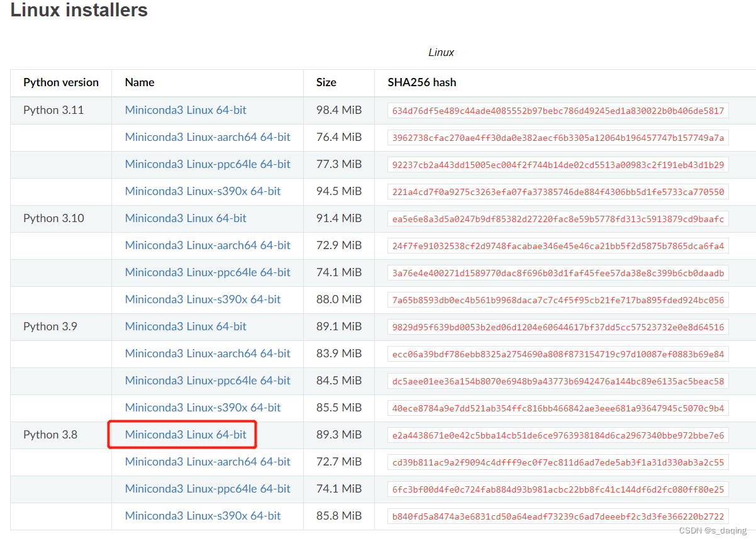Select hash starting with 3962738cfac270ae
This screenshot has width=756, height=541.
point(558,138)
